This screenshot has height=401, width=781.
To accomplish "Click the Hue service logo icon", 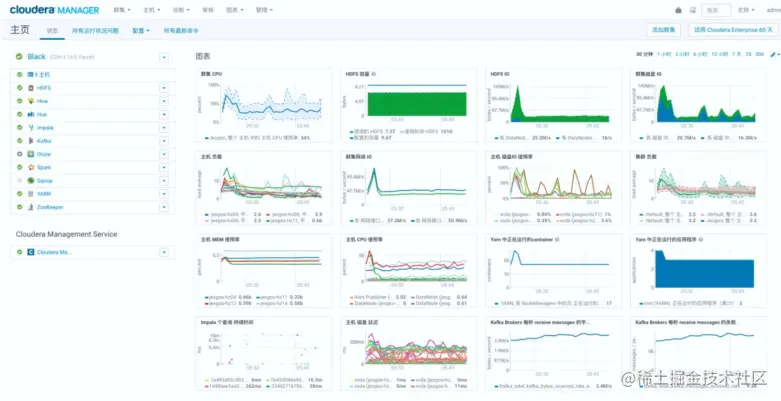I will click(x=31, y=114).
